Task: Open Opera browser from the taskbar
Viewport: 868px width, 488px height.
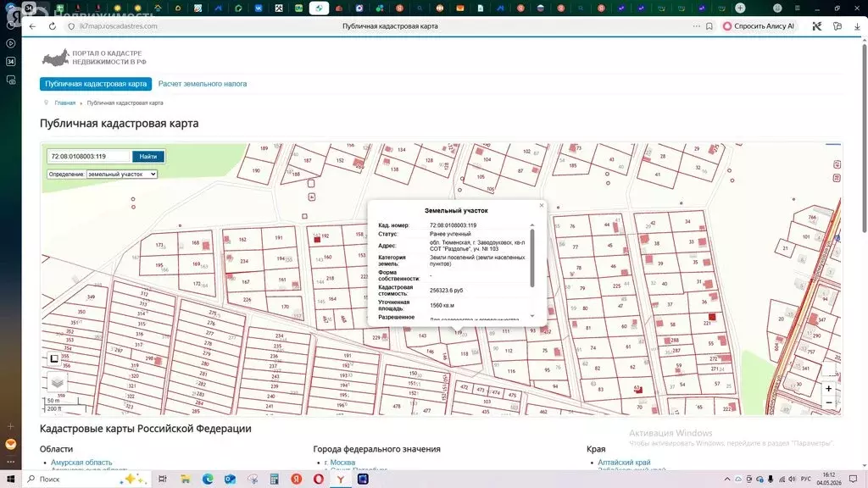Action: [319, 480]
